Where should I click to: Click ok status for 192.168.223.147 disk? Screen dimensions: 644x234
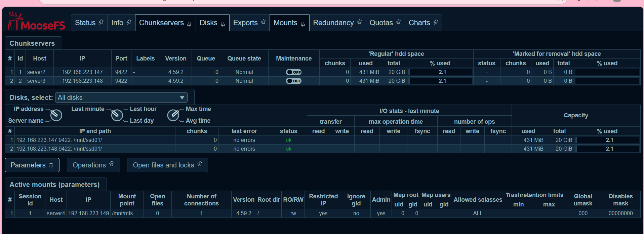pos(288,140)
